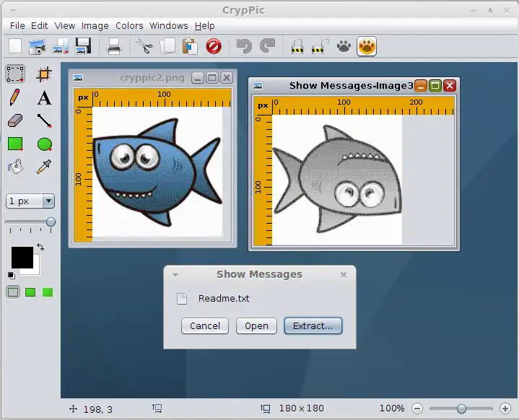Open the Image menu
The height and width of the screenshot is (420, 519).
click(95, 26)
